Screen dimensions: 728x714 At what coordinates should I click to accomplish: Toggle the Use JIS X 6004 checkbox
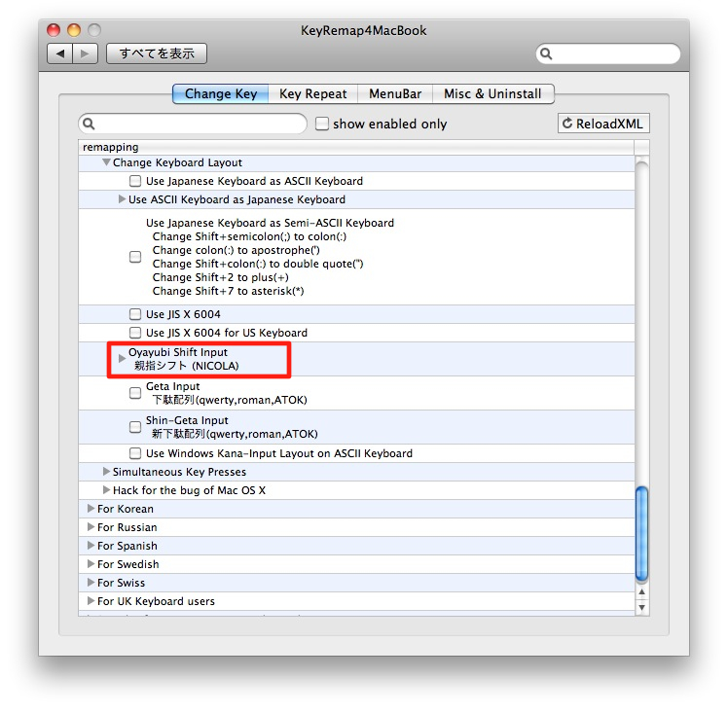coord(135,314)
